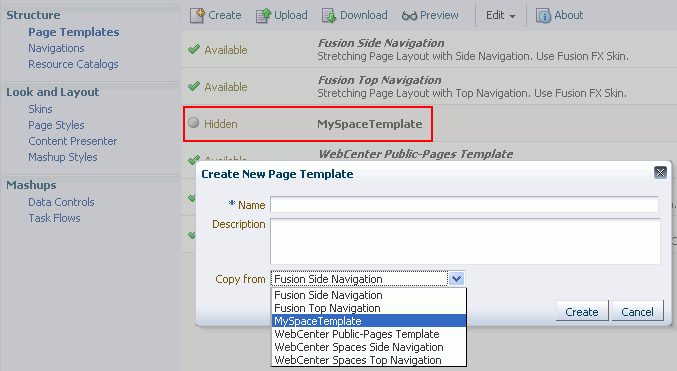Click the gray Hidden status circle for MySpaceTemplate
Screen dimensions: 677x371
(193, 123)
